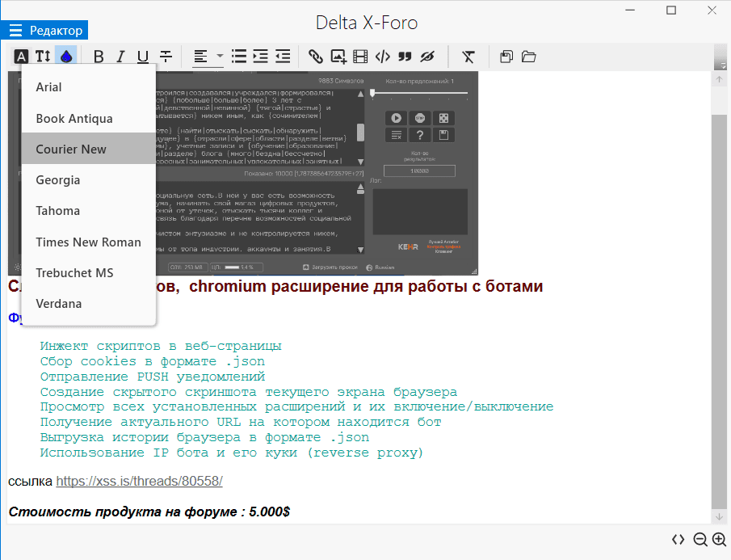The width and height of the screenshot is (731, 560).
Task: Click the insert image icon
Action: [338, 57]
